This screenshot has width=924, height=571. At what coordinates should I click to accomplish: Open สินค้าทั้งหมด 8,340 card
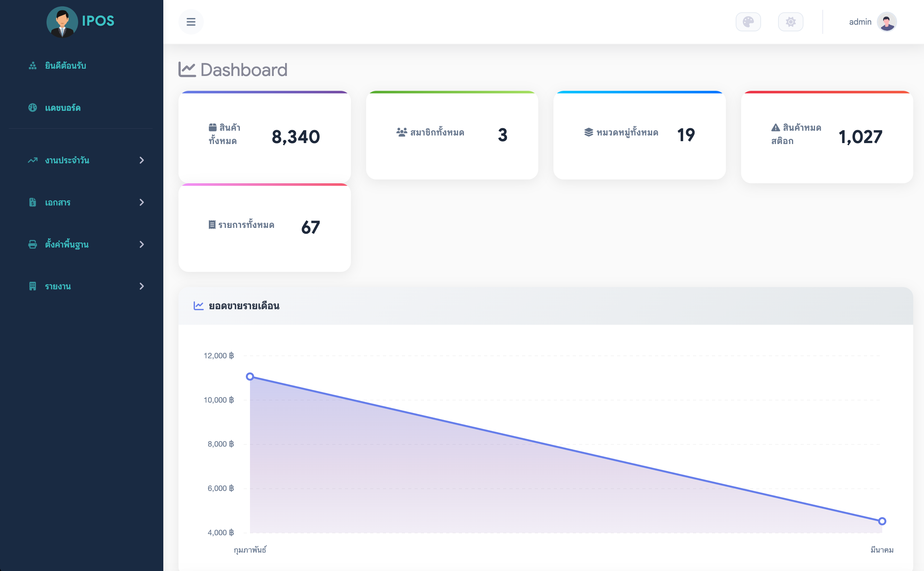coord(264,137)
